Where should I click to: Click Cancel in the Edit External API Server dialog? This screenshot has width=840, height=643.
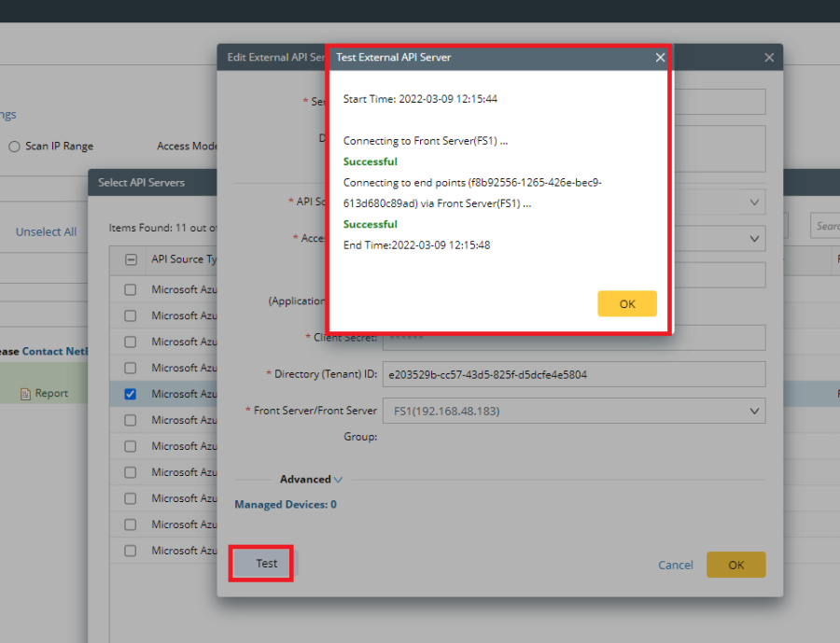(x=675, y=565)
